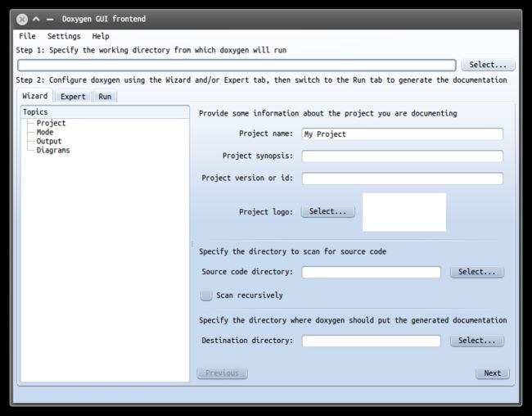Switch to the Run tab
Image resolution: width=532 pixels, height=416 pixels.
105,97
